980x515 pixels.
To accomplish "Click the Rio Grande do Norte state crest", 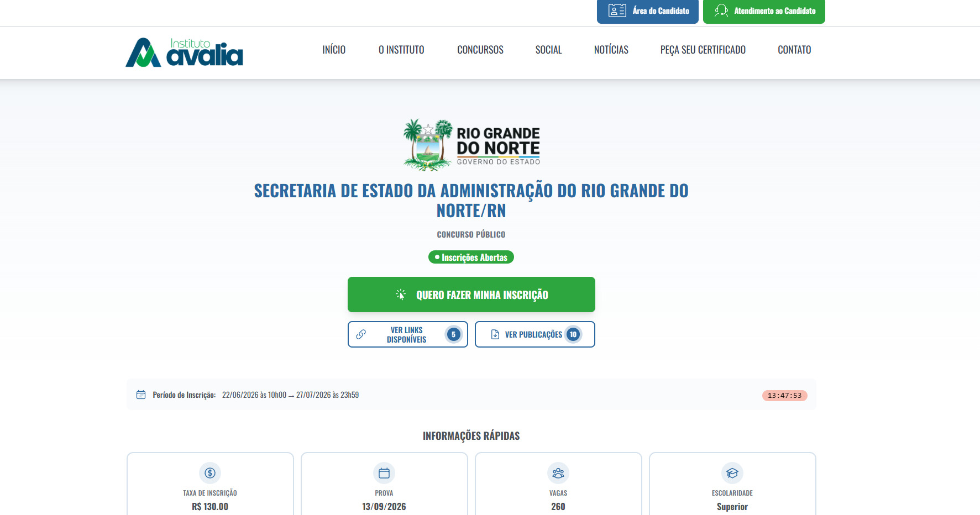I will pos(428,145).
